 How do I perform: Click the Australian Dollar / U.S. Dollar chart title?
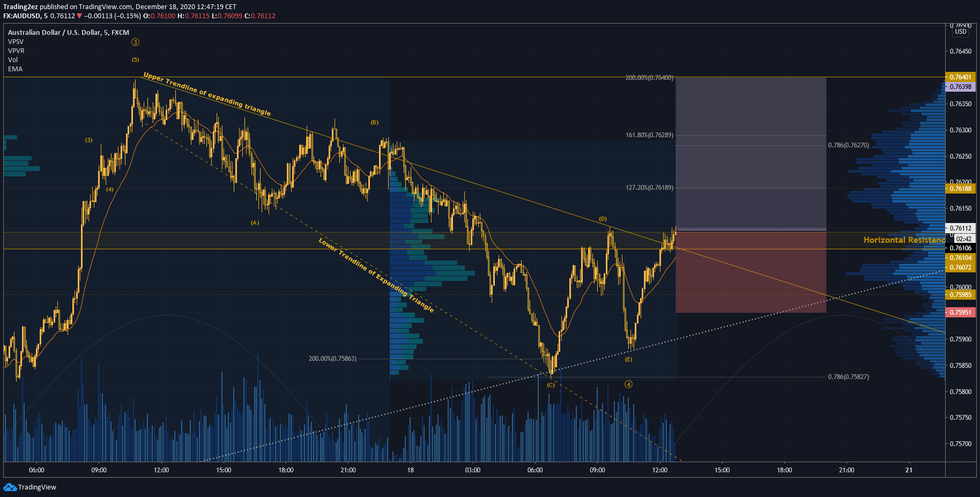point(69,33)
